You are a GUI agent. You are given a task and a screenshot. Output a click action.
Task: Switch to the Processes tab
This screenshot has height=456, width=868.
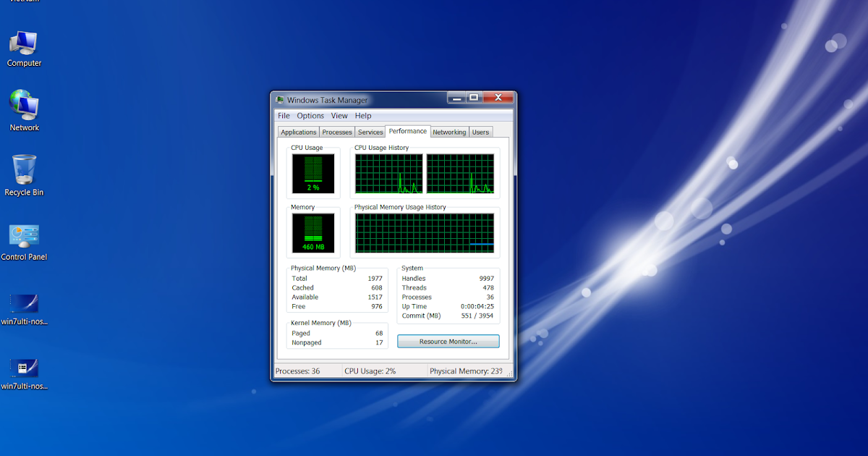tap(337, 132)
